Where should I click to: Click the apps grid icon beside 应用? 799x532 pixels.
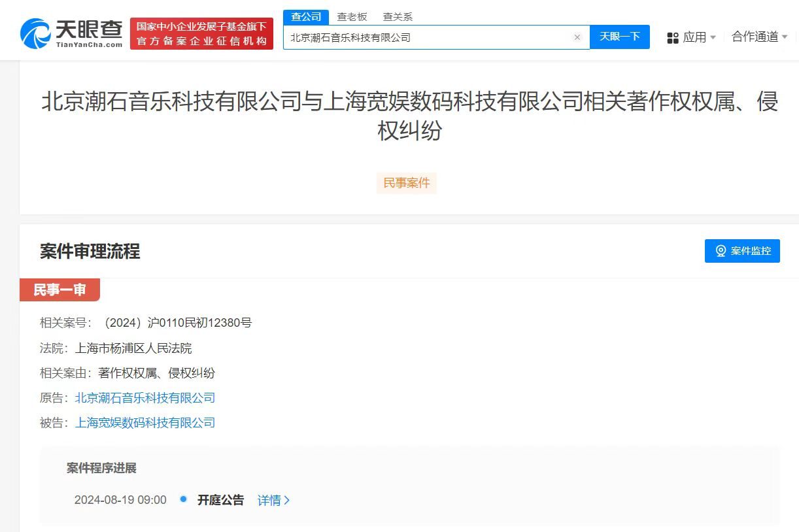pyautogui.click(x=673, y=38)
